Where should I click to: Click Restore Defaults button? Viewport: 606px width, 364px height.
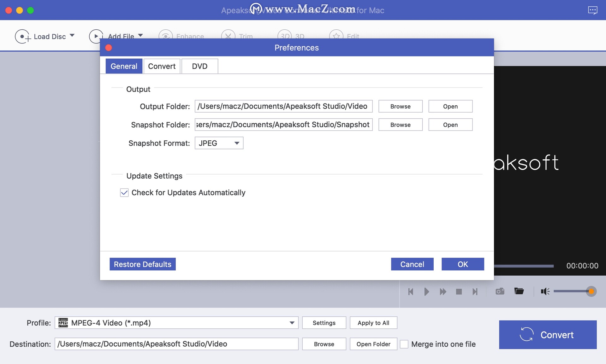[x=142, y=264]
